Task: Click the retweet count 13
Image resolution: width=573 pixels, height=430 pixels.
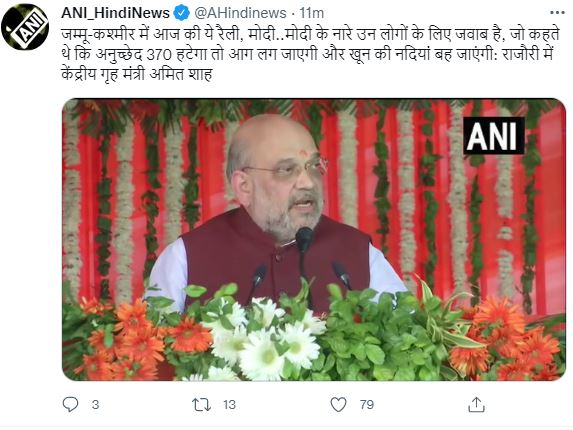Action: 229,405
